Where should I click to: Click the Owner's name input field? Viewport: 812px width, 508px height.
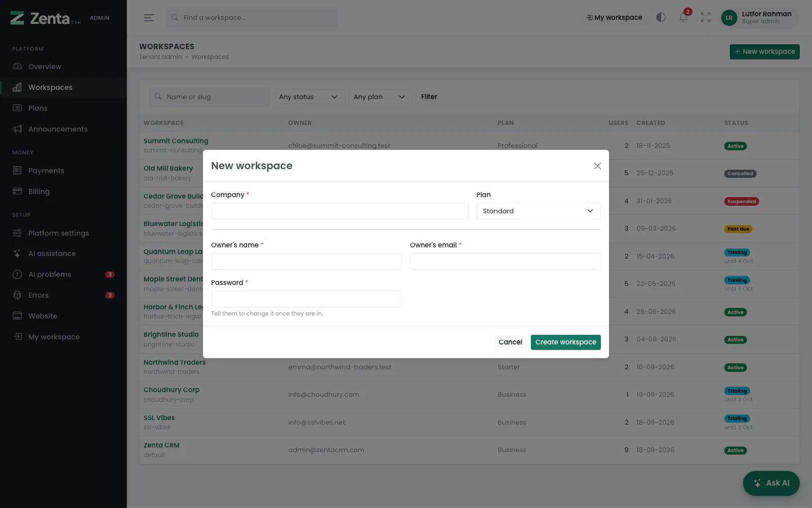307,262
